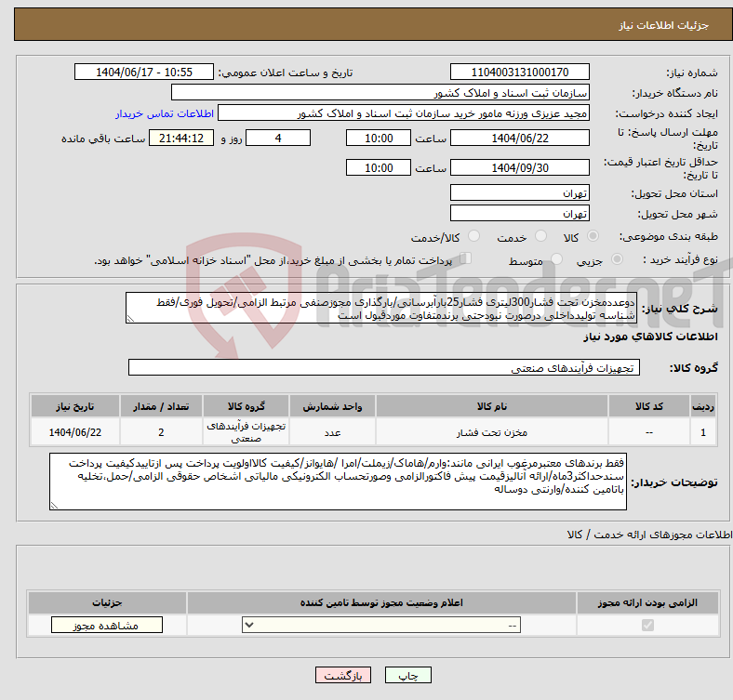Choose the 'کالا/خدمت' radio option
The image size is (733, 700).
click(474, 237)
